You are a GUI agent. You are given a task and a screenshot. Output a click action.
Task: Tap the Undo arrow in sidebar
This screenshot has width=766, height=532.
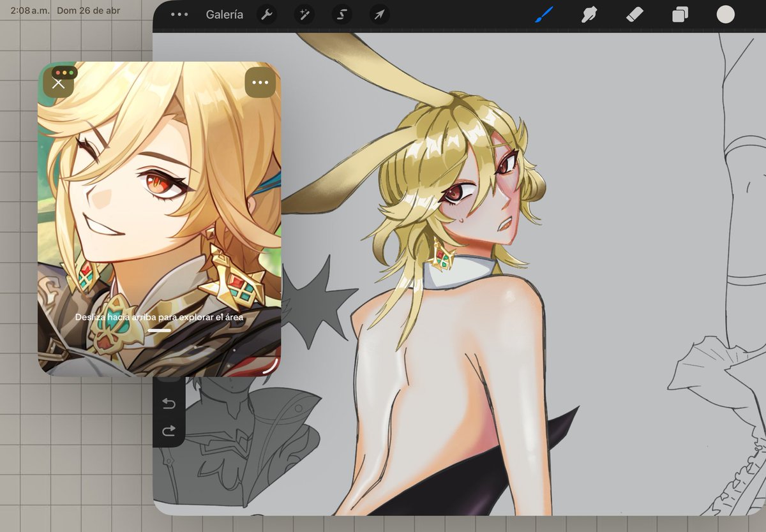169,403
